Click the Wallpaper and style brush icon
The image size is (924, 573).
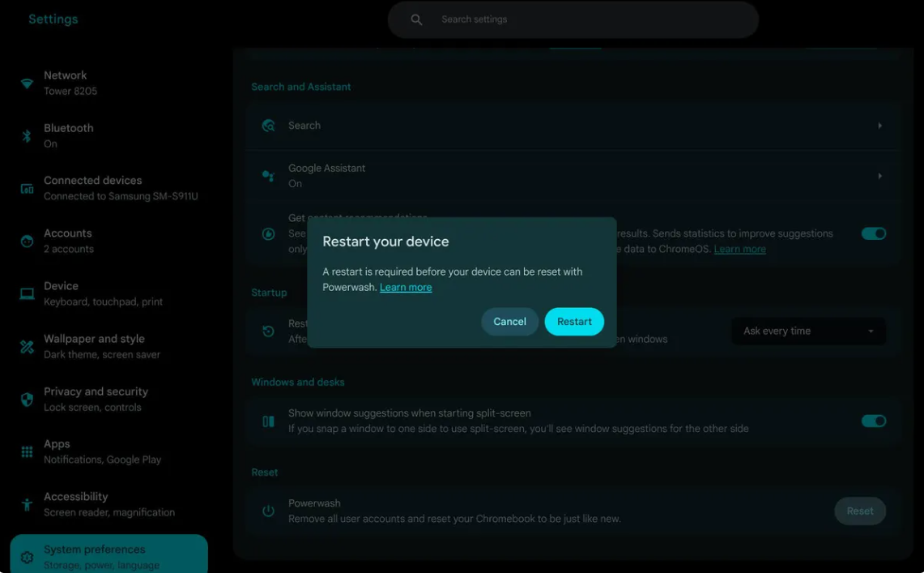tap(27, 347)
